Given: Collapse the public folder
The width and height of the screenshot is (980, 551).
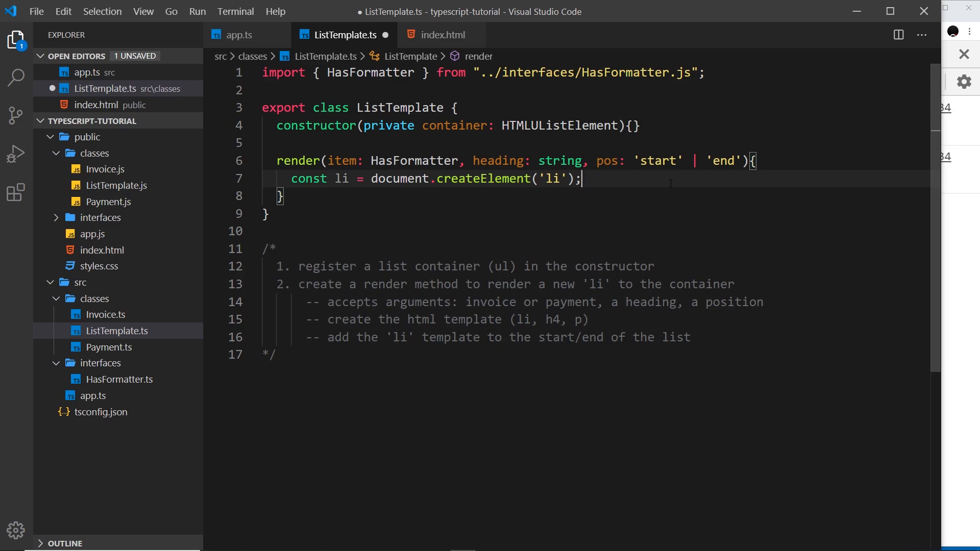Looking at the screenshot, I should tap(50, 137).
